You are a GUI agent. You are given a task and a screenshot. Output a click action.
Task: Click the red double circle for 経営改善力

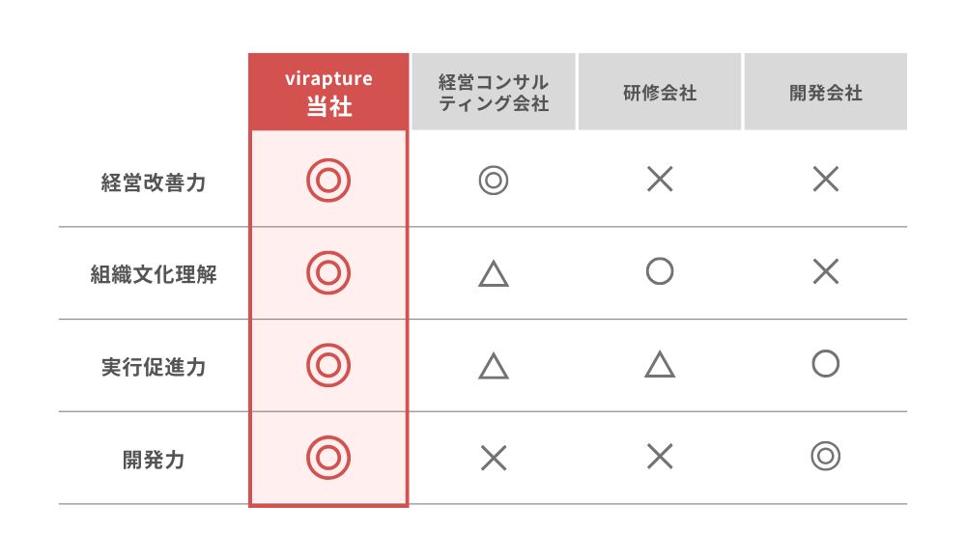click(x=328, y=181)
